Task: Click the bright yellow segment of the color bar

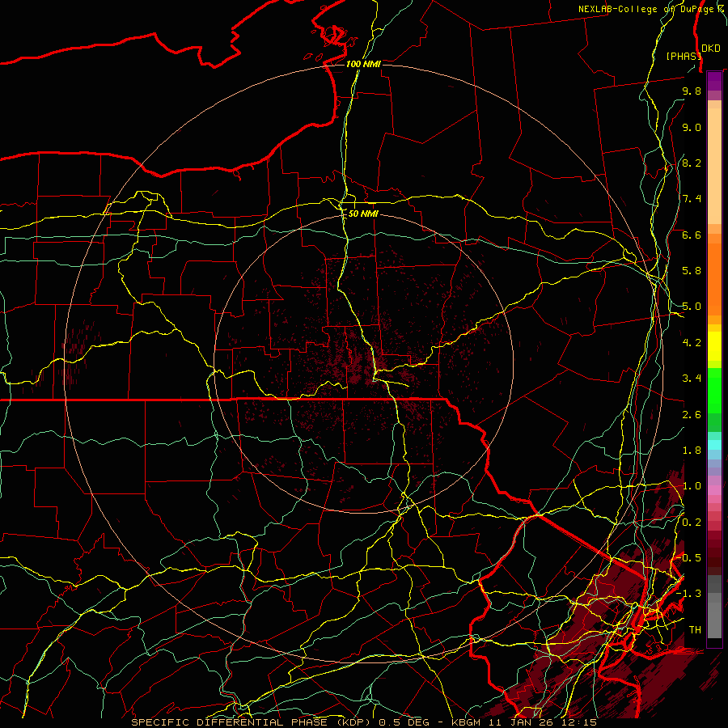Action: point(714,345)
